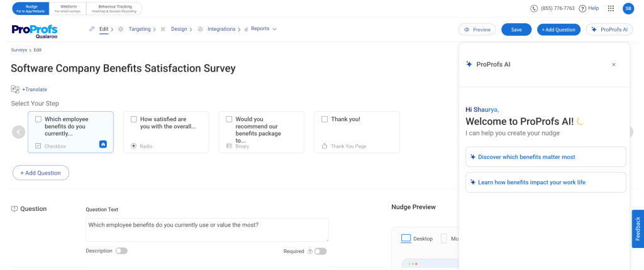Image resolution: width=644 pixels, height=270 pixels.
Task: Open the Edit tab
Action: (x=104, y=29)
